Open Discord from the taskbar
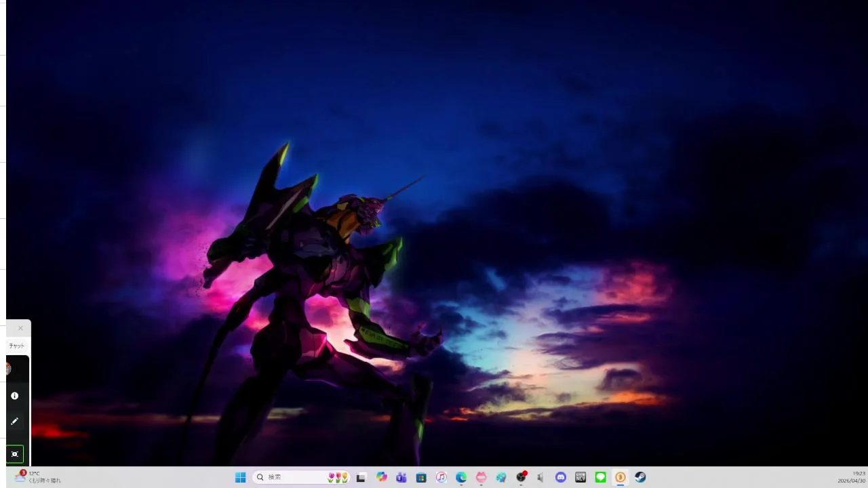868x488 pixels. pos(561,477)
